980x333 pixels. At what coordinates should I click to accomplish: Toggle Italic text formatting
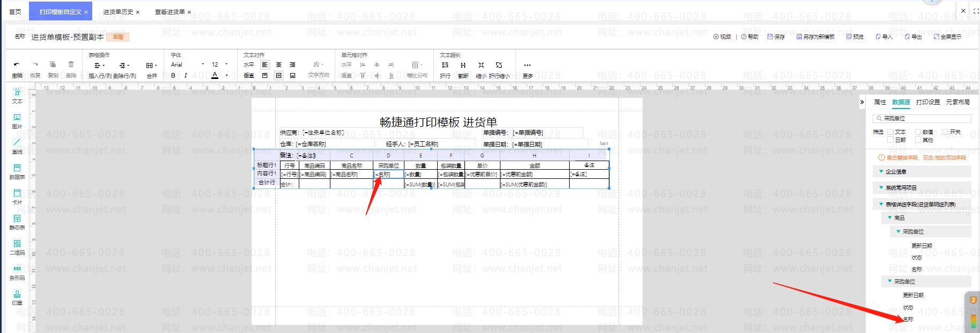[186, 76]
